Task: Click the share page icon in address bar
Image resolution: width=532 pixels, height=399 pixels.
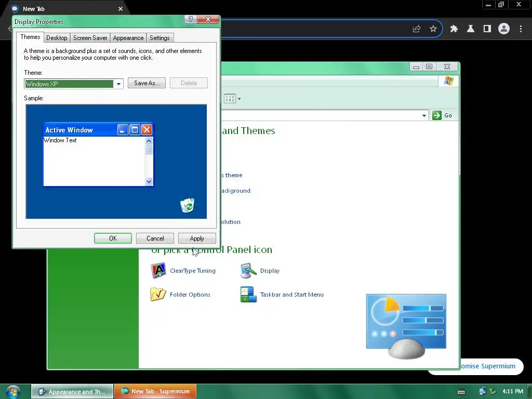Action: [x=417, y=29]
